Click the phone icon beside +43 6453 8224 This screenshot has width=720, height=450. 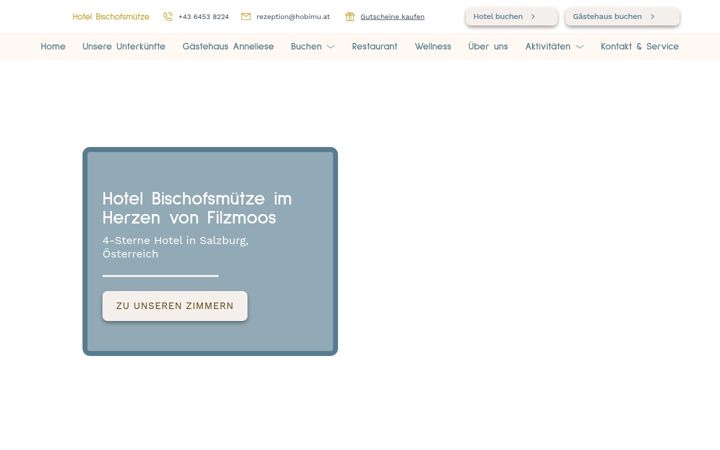168,17
